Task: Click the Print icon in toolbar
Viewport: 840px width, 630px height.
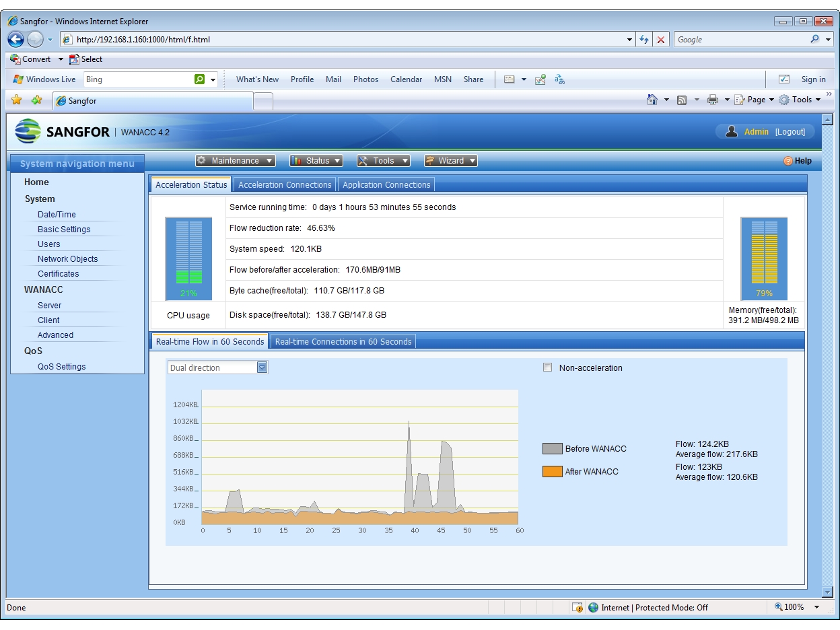Action: (x=713, y=100)
